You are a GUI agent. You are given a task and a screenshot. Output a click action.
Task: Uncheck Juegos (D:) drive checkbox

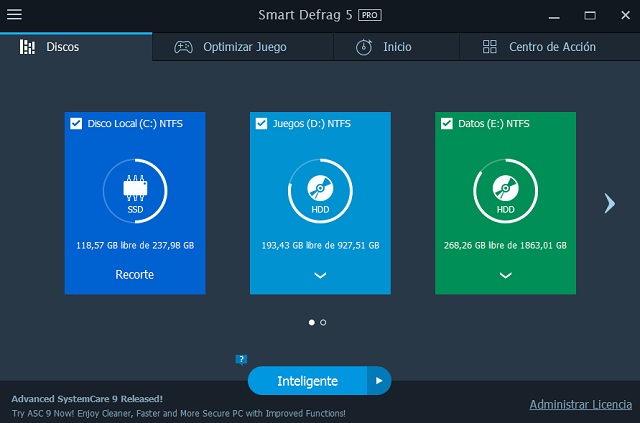[261, 123]
